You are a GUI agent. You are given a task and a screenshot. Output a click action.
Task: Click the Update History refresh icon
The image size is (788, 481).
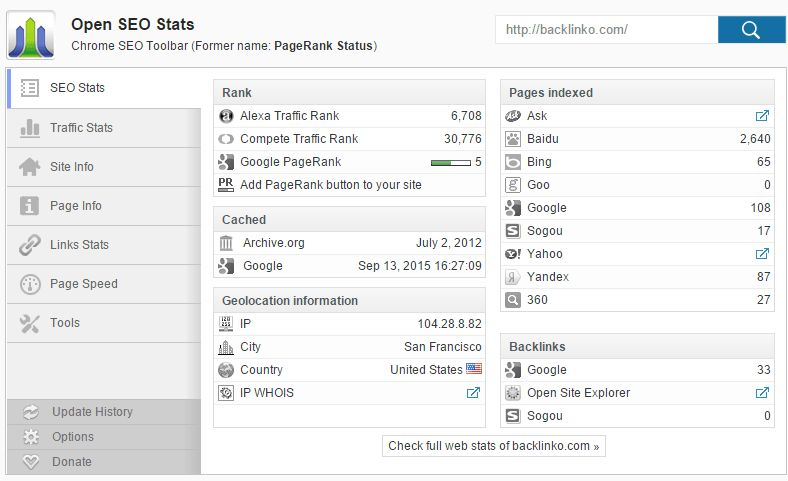pyautogui.click(x=31, y=412)
